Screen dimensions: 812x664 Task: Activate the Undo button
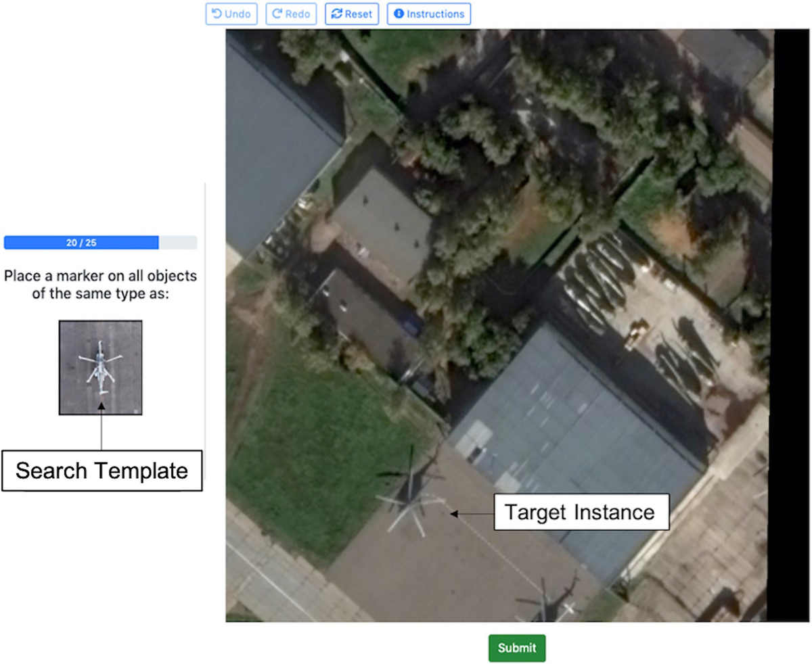click(x=231, y=14)
